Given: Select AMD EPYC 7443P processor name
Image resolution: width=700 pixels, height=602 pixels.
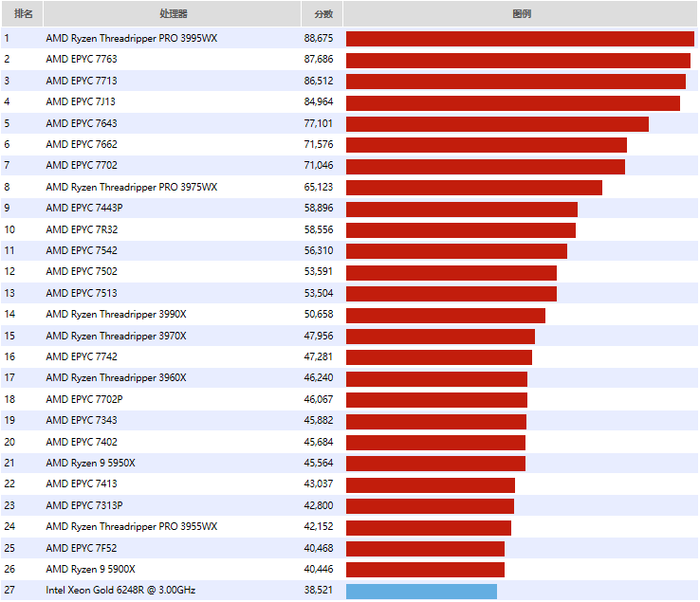Looking at the screenshot, I should coord(84,208).
